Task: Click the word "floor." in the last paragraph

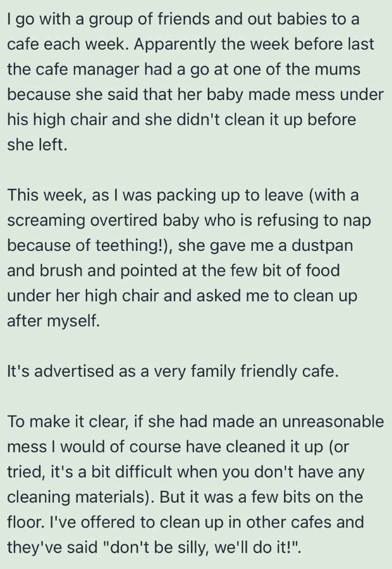Action: point(24,522)
